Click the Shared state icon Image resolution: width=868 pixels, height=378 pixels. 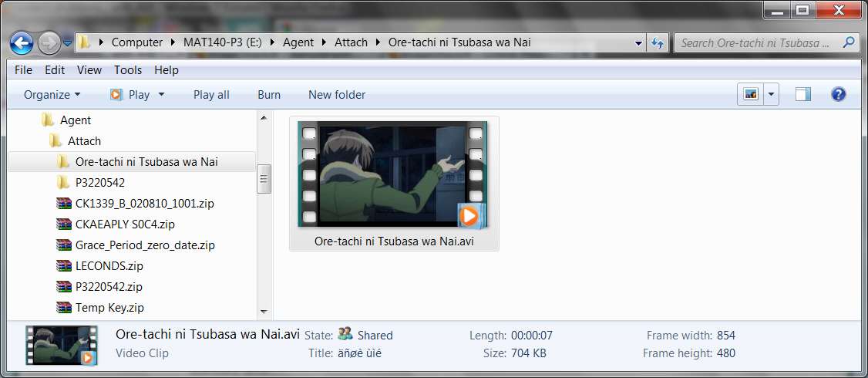tap(345, 334)
